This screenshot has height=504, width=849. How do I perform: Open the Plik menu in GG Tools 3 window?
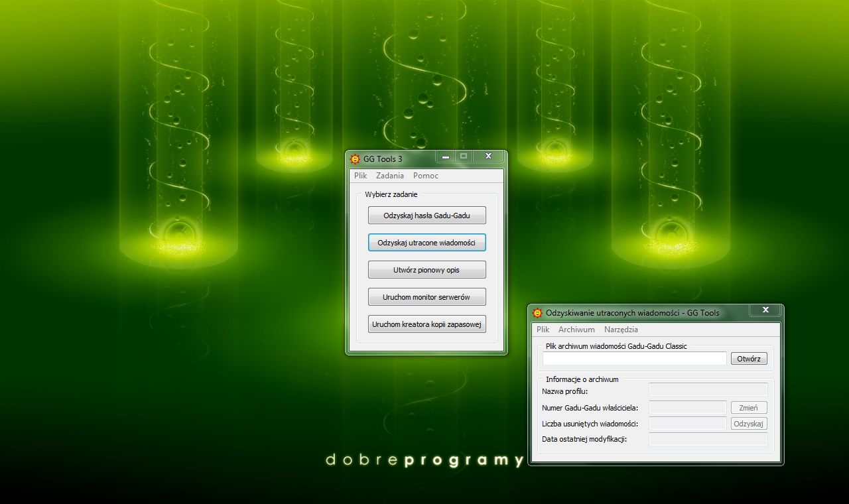[x=360, y=176]
